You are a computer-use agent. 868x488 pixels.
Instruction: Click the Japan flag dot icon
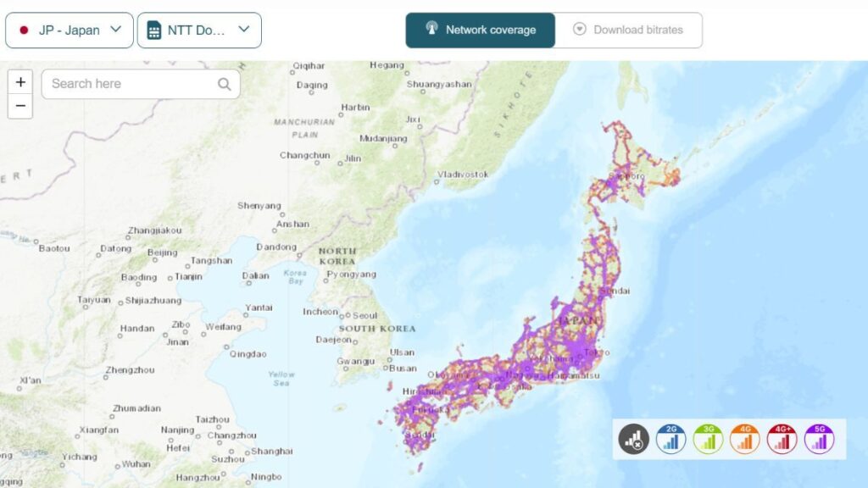click(x=25, y=29)
